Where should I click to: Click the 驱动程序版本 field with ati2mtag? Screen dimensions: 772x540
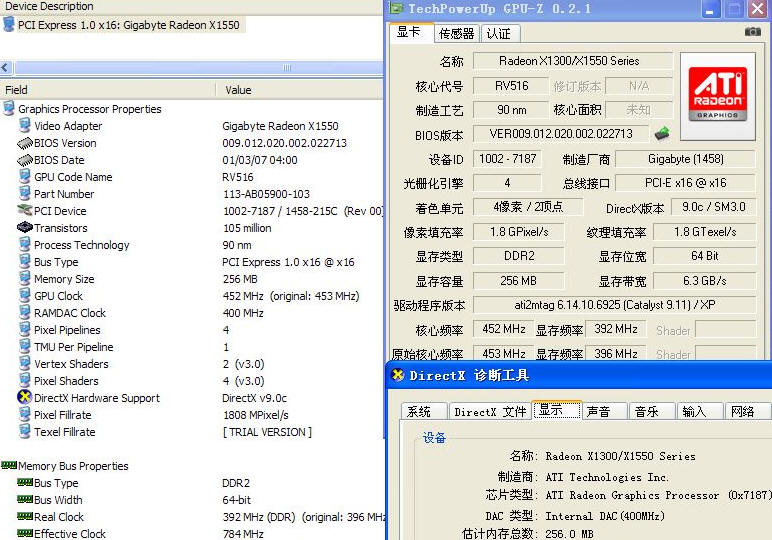(614, 305)
